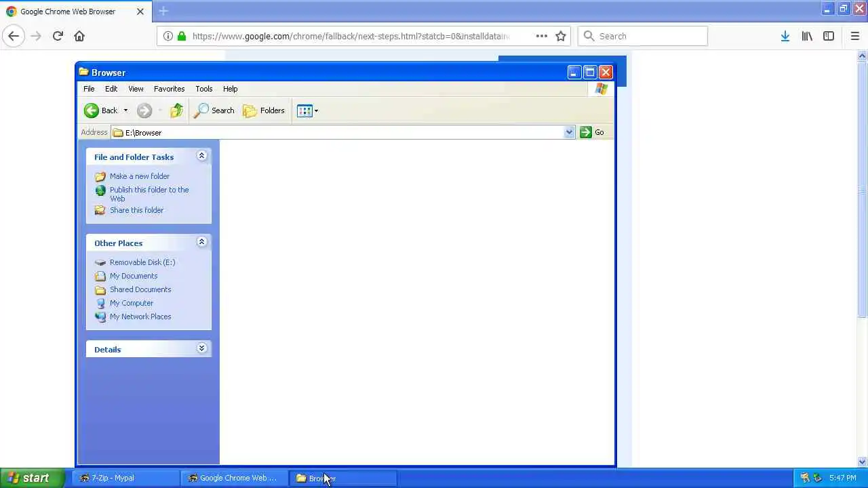Viewport: 868px width, 488px height.
Task: Open the File menu
Action: pyautogui.click(x=89, y=89)
